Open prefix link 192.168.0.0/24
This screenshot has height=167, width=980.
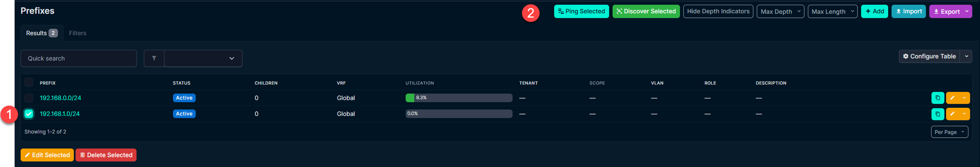pos(61,98)
